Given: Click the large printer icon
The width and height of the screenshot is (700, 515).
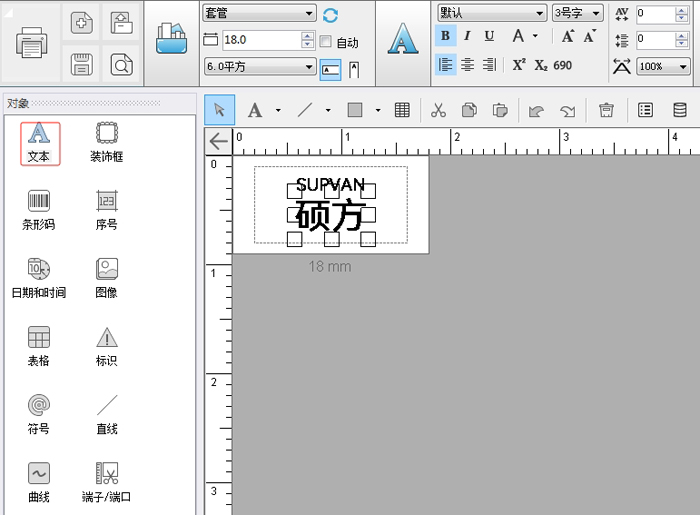Looking at the screenshot, I should coord(32,43).
